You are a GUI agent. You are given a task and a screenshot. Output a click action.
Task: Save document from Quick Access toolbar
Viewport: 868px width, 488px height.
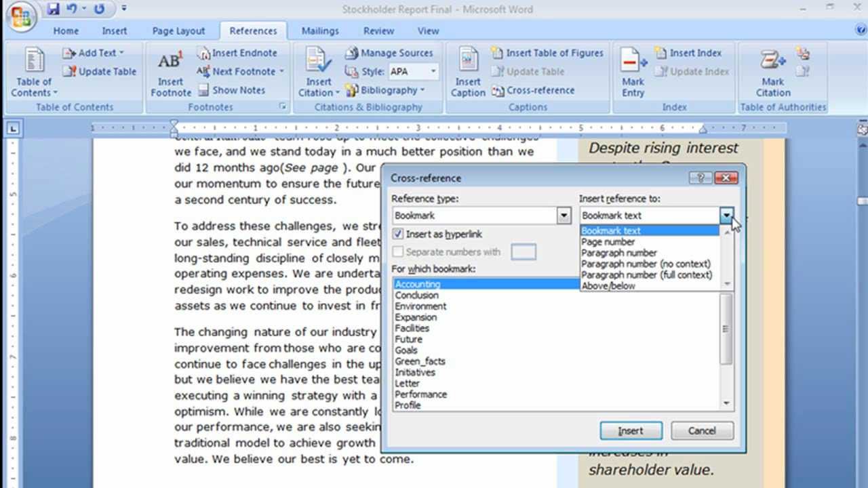click(x=54, y=9)
